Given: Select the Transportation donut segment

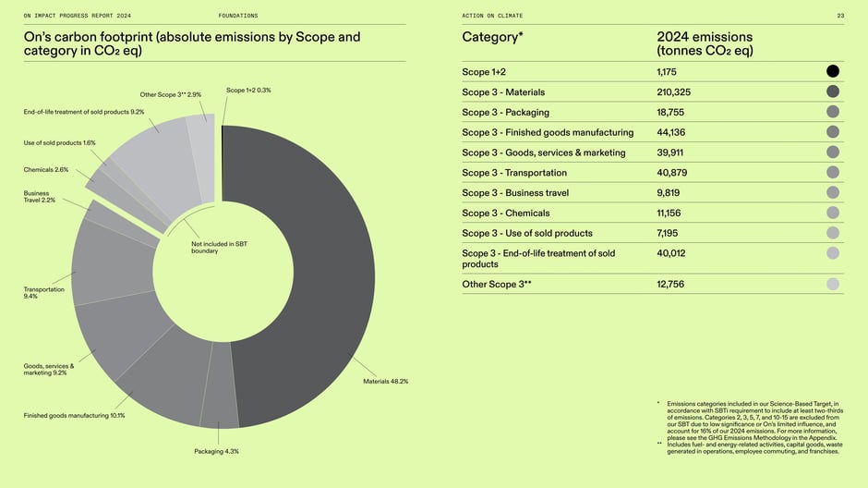Looking at the screenshot, I should (111, 266).
